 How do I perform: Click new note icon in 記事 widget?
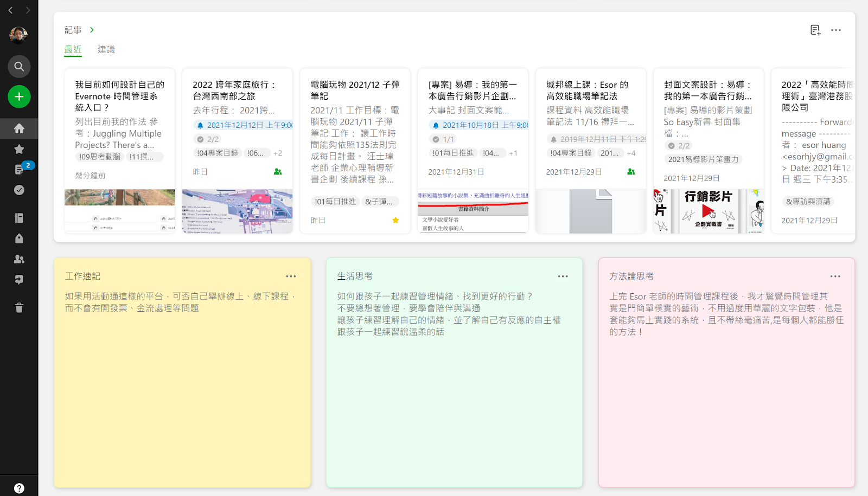(815, 30)
